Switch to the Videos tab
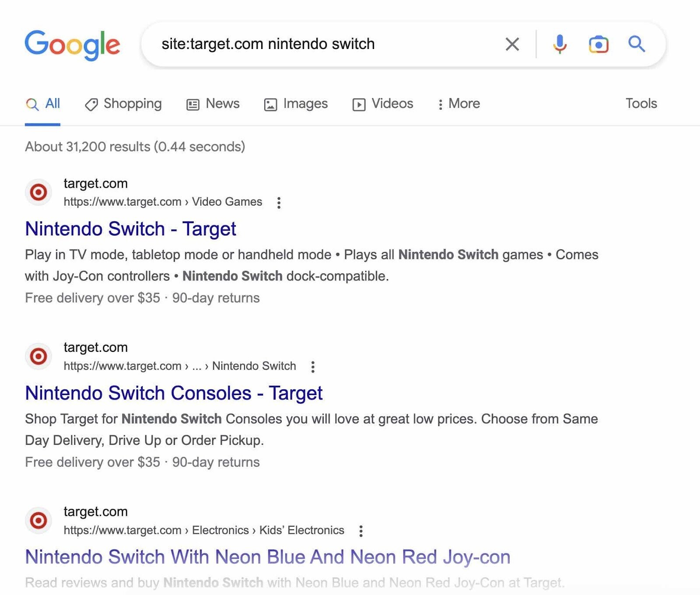This screenshot has width=700, height=595. 383,104
